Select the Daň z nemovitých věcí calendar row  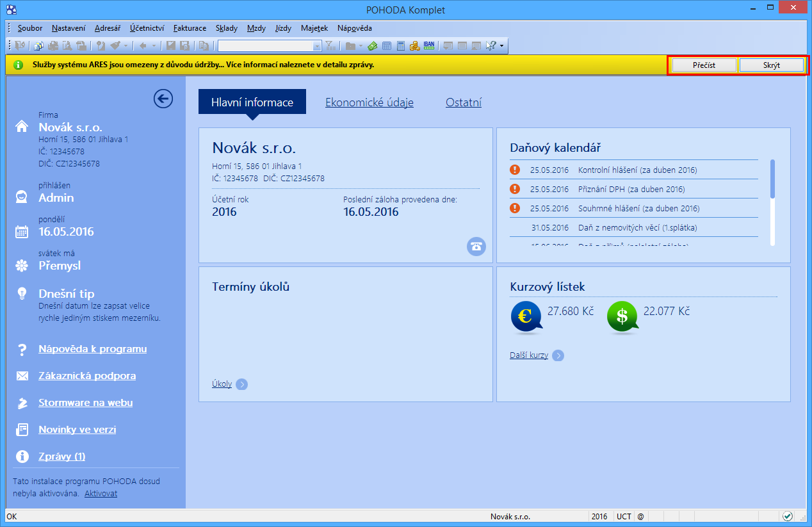[634, 227]
